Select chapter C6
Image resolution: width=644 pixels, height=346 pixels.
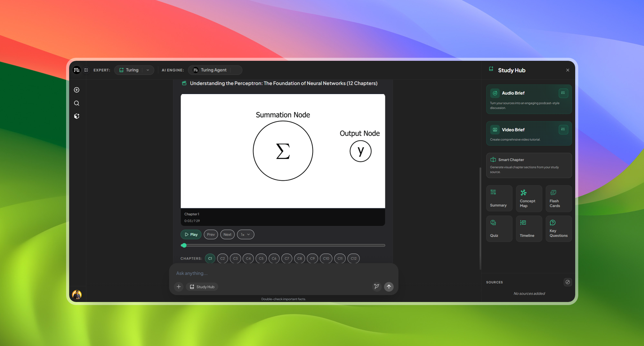coord(274,258)
